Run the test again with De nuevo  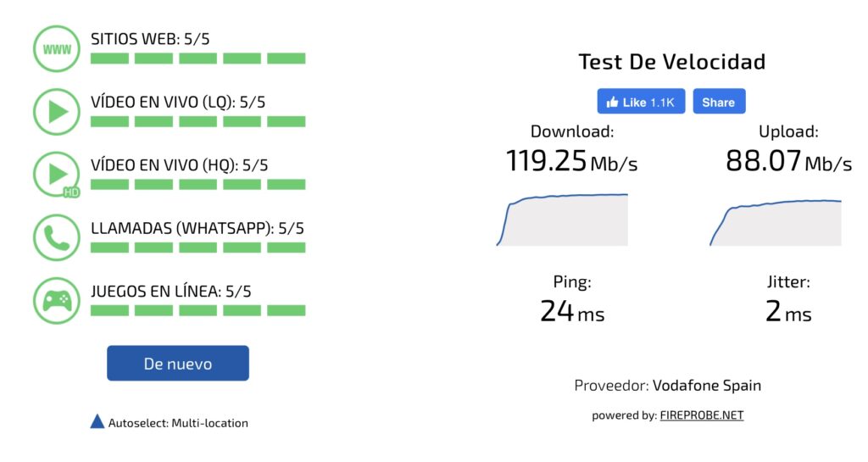pos(178,363)
